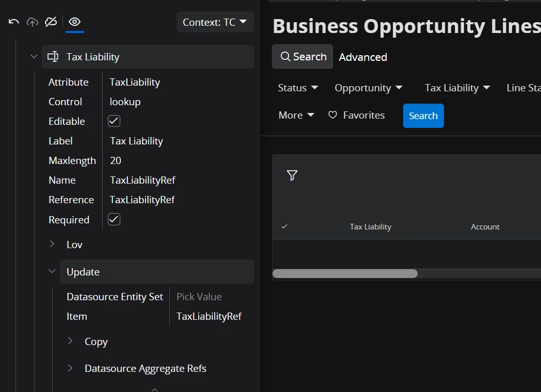The image size is (541, 392).
Task: Toggle the eye preview icon
Action: point(75,22)
